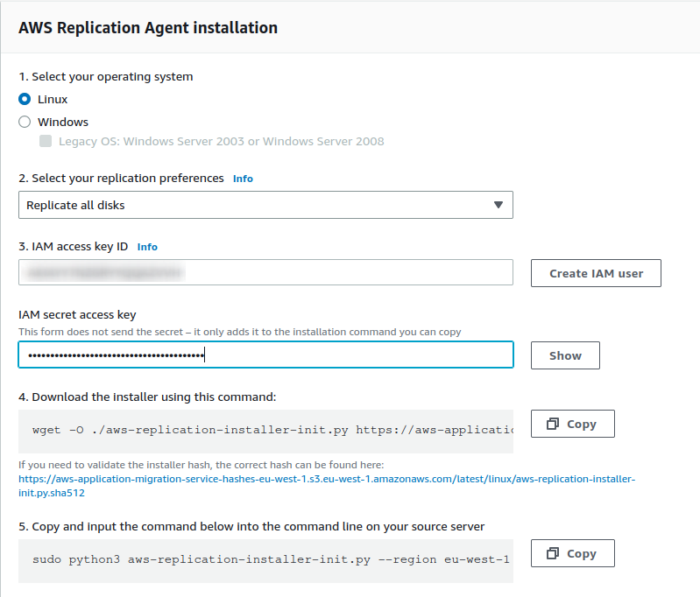The width and height of the screenshot is (700, 597).
Task: Click the Linux option label
Action: pyautogui.click(x=53, y=100)
